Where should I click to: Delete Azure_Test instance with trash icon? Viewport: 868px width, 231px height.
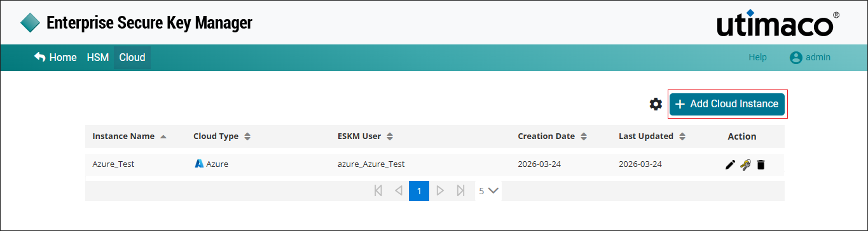(x=761, y=164)
